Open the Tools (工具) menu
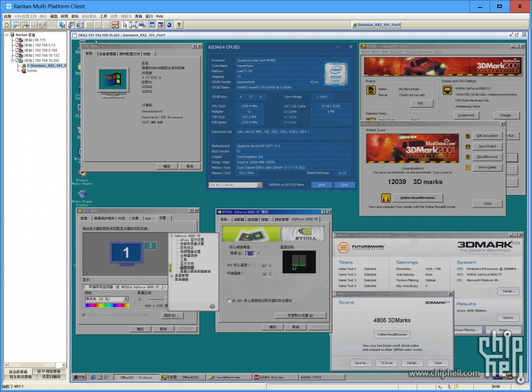The height and width of the screenshot is (392, 532). pyautogui.click(x=103, y=16)
